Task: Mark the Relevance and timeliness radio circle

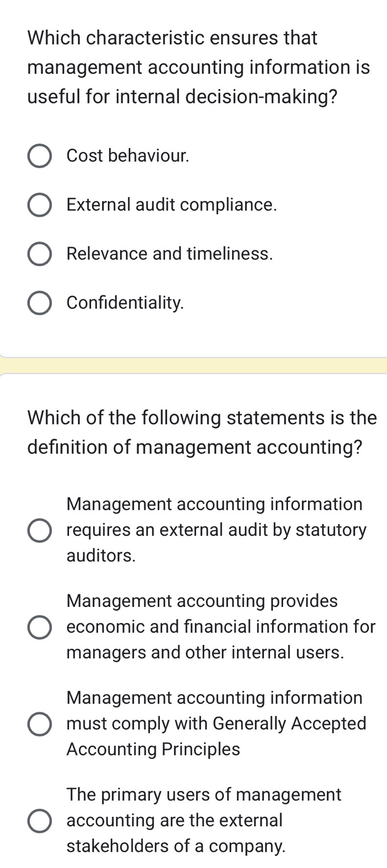Action: [x=39, y=254]
